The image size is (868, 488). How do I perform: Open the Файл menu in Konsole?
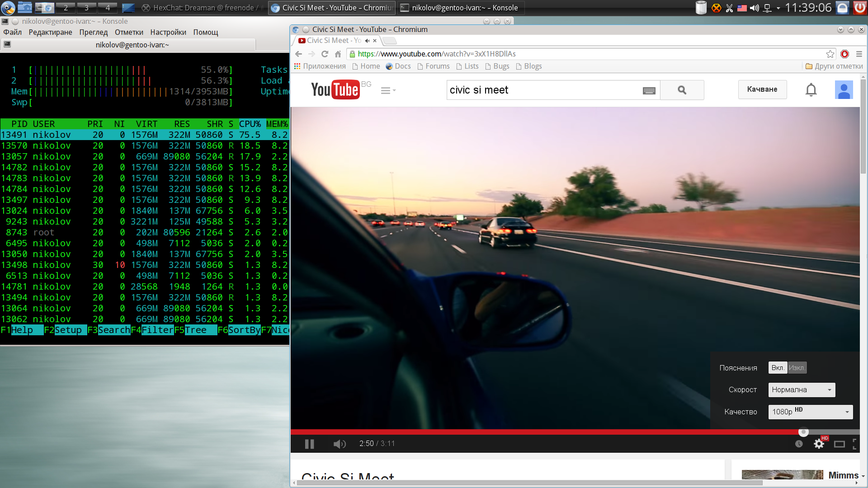click(x=13, y=32)
